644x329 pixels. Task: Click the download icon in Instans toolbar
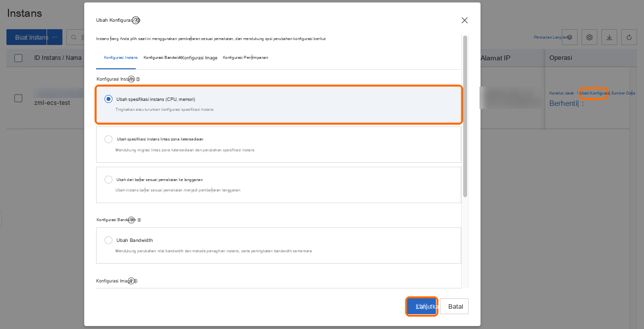609,37
